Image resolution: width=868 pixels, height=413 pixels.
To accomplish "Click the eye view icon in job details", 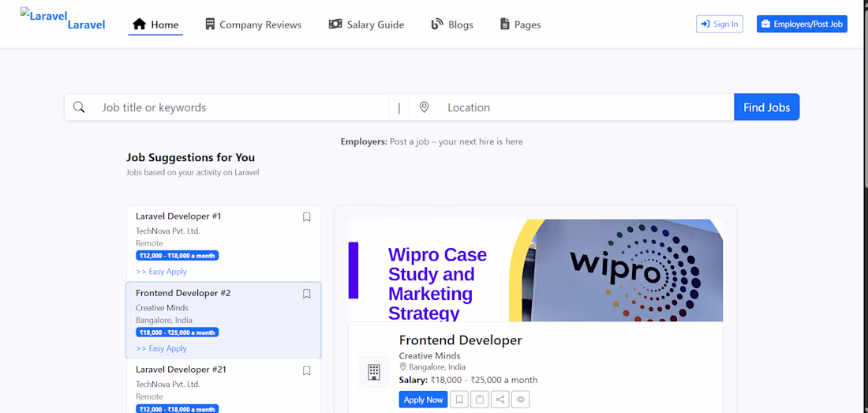I will pos(520,399).
